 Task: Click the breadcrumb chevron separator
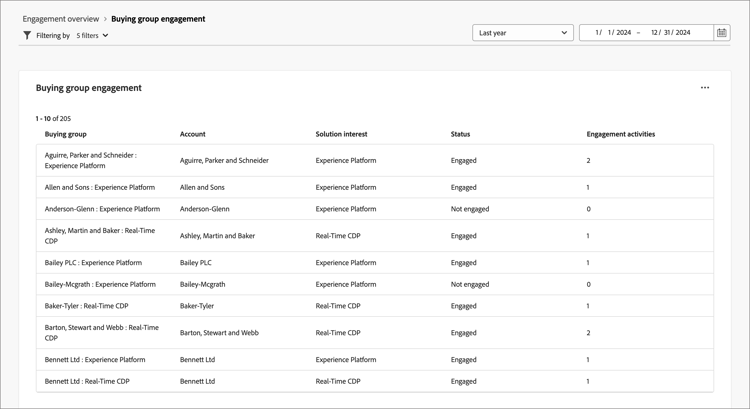coord(105,19)
